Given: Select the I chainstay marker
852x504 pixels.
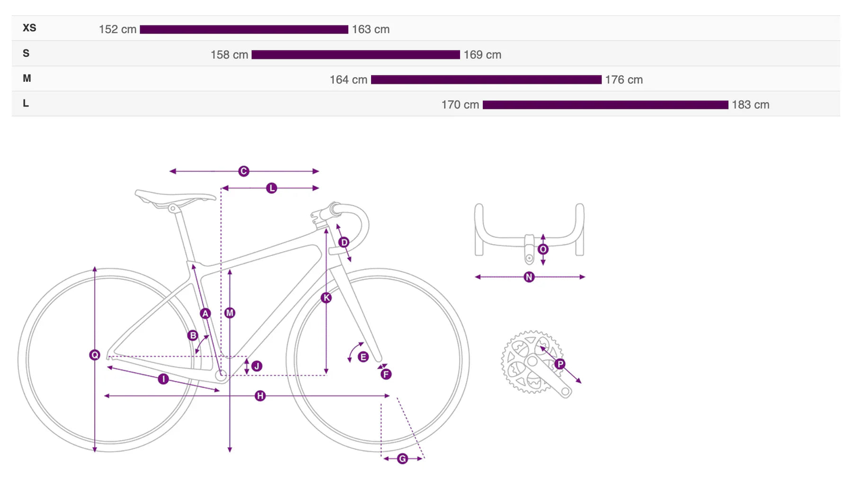Looking at the screenshot, I should tap(163, 379).
